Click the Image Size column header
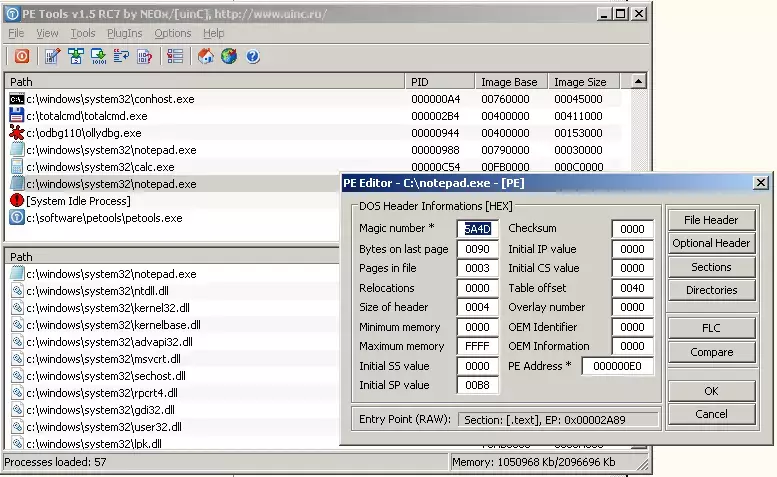 (x=584, y=82)
